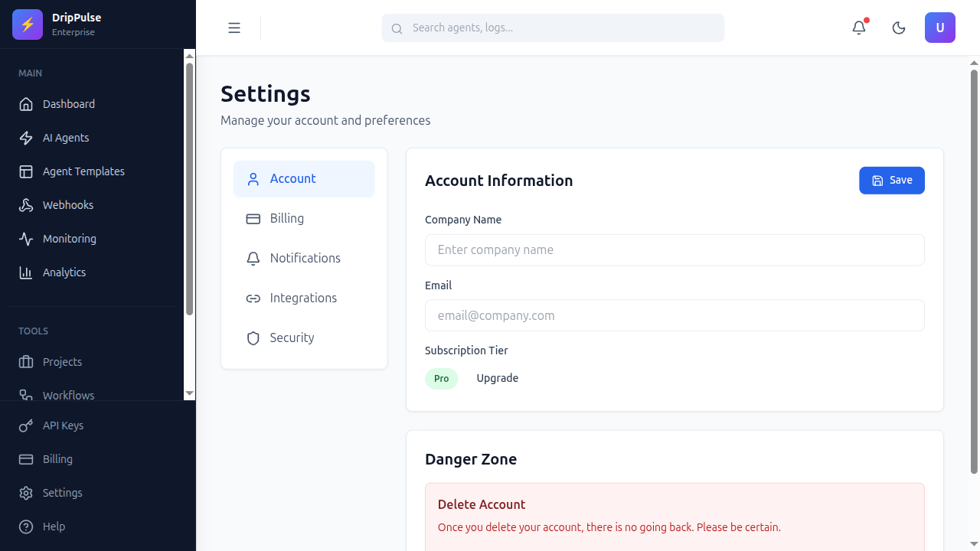
Task: Click sidebar Billing card icon
Action: (x=26, y=459)
